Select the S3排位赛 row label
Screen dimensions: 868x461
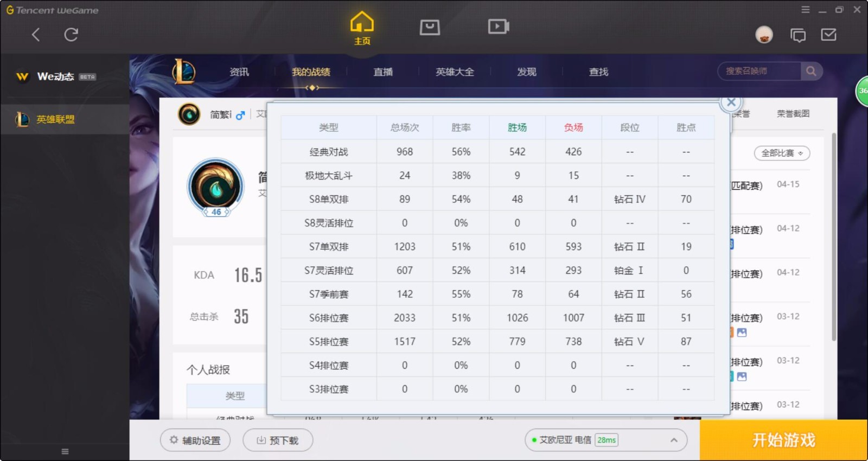[329, 389]
